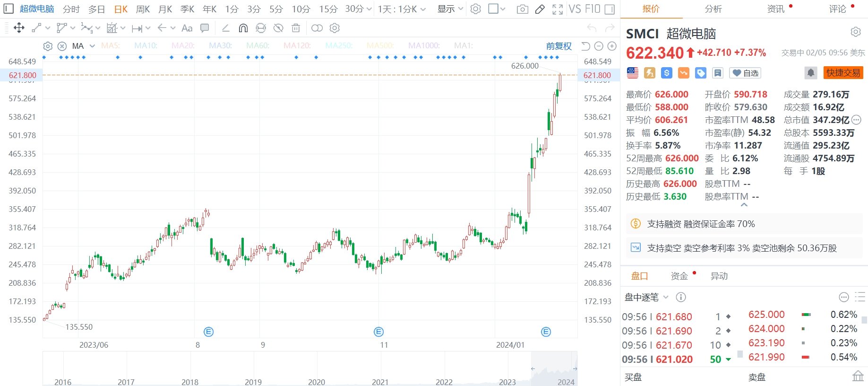This screenshot has width=868, height=386.
Task: Zoom in the chart with plus icon
Action: [x=612, y=46]
